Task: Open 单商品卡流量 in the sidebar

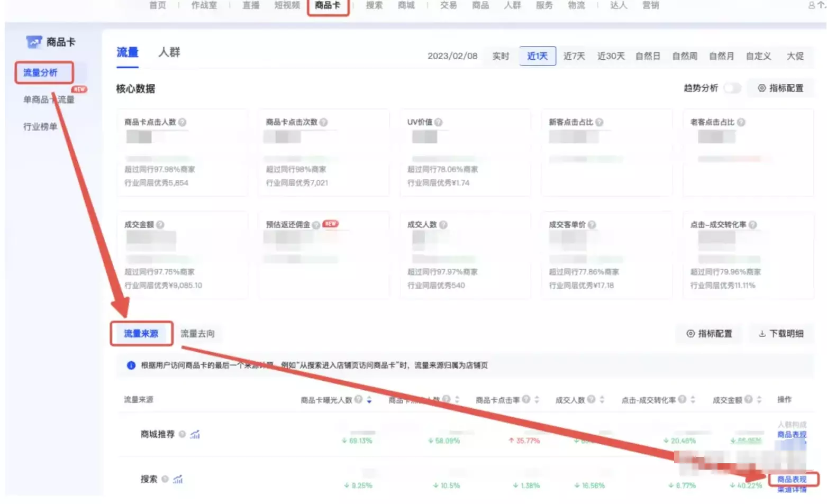Action: [x=49, y=99]
